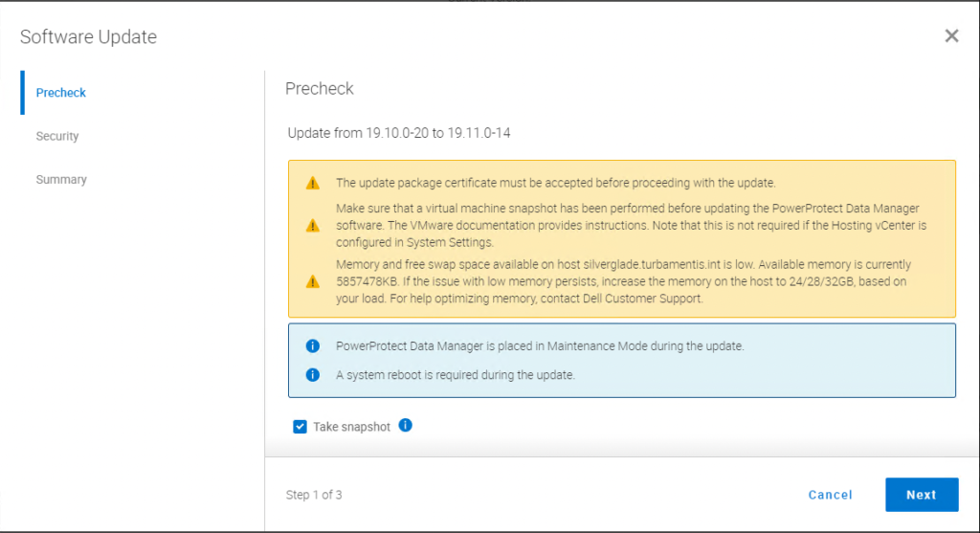
Task: Click the Take snapshot label text
Action: click(x=351, y=427)
